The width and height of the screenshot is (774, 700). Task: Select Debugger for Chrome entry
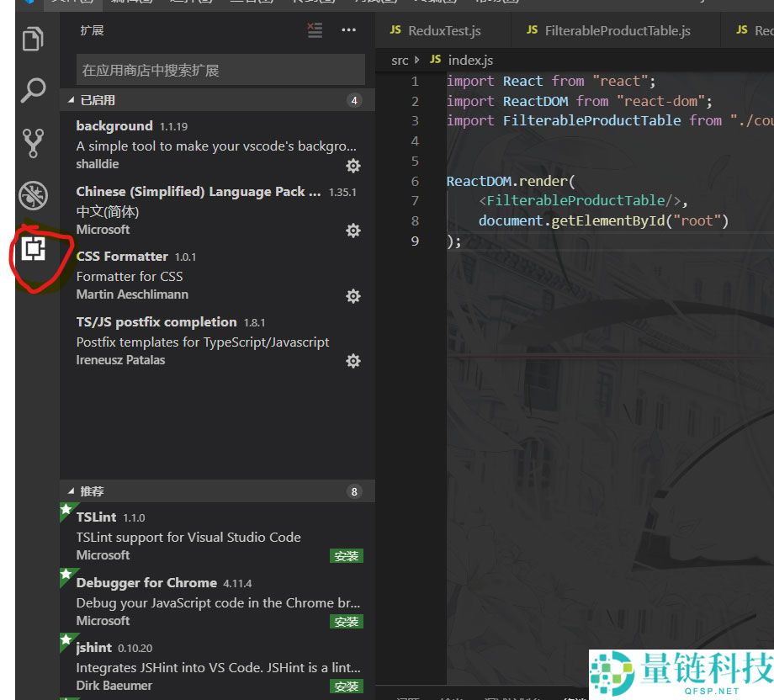tap(218, 601)
